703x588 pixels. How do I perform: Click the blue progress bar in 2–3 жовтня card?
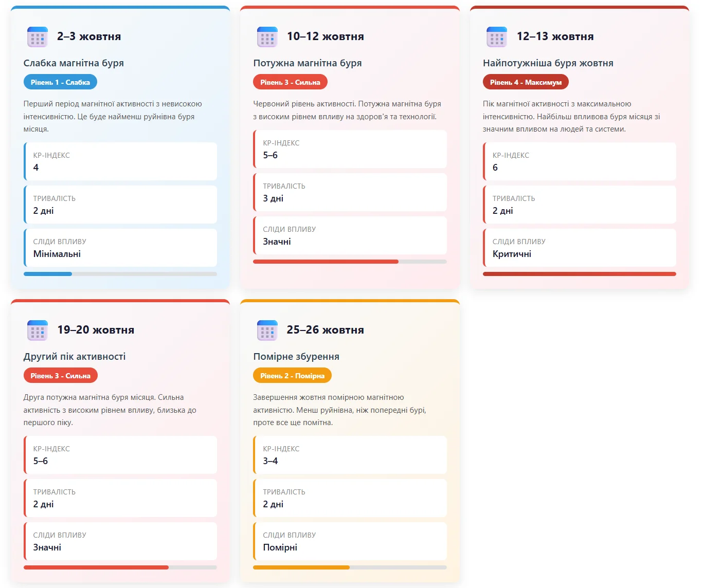[48, 274]
